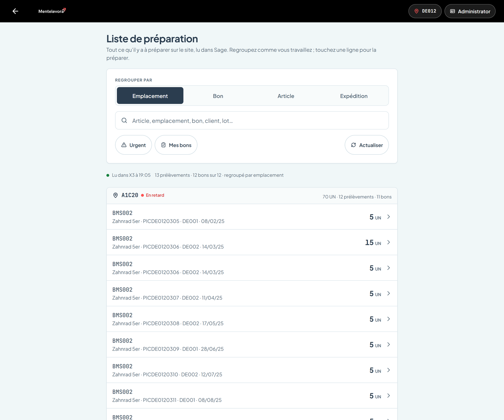Open chevron for PICDE0120307 row
The image size is (504, 420).
pos(389,293)
